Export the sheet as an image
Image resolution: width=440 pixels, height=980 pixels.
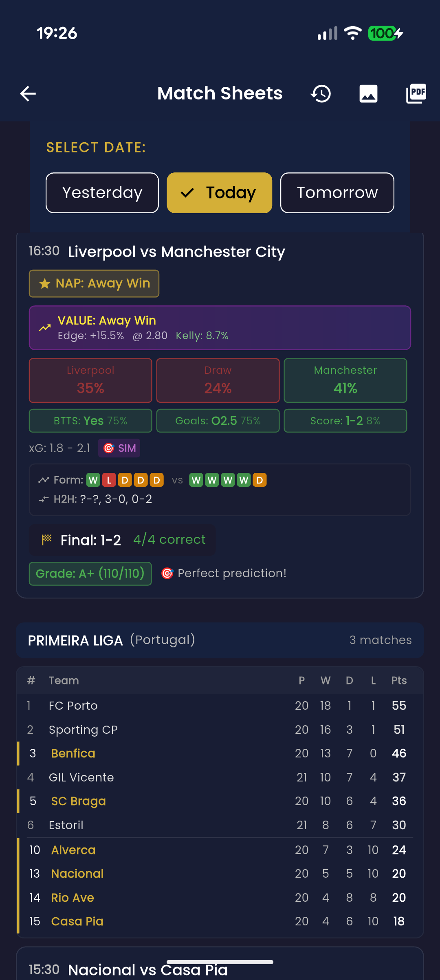coord(368,93)
